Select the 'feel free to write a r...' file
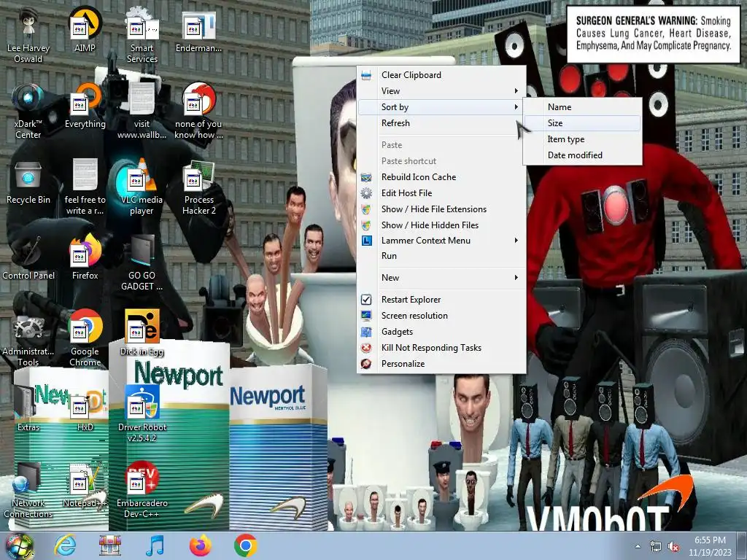This screenshot has height=560, width=747. click(x=85, y=187)
